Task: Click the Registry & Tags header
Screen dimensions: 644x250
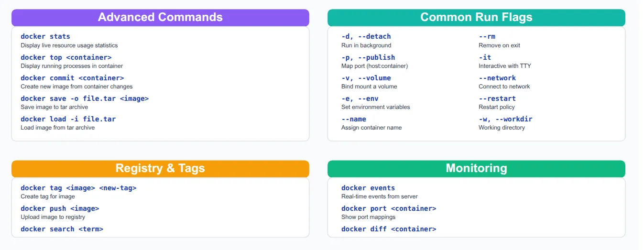Action: point(160,168)
